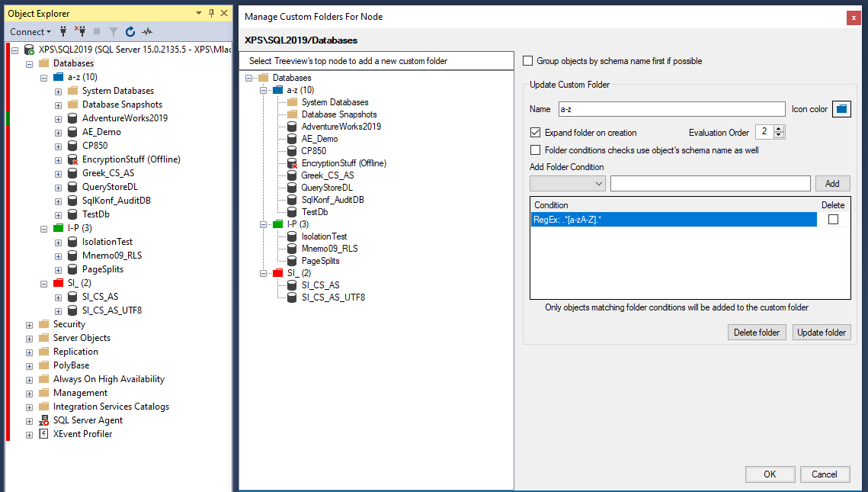Click the green I-P folder icon in Object Explorer
868x492 pixels.
tap(59, 228)
